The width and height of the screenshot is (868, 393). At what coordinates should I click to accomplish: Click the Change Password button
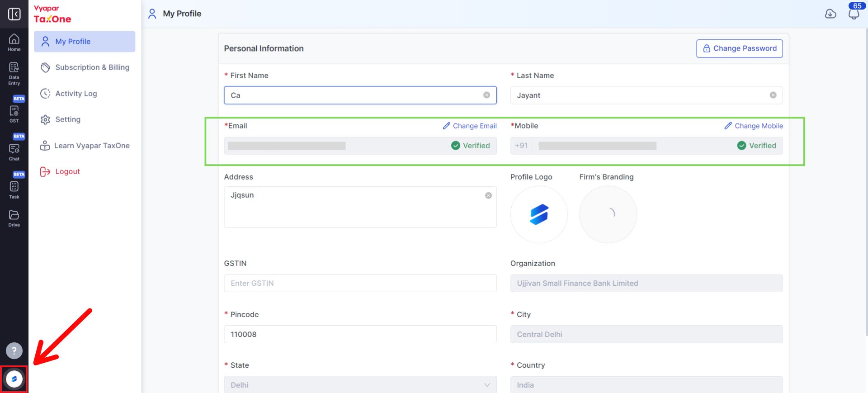(x=740, y=48)
